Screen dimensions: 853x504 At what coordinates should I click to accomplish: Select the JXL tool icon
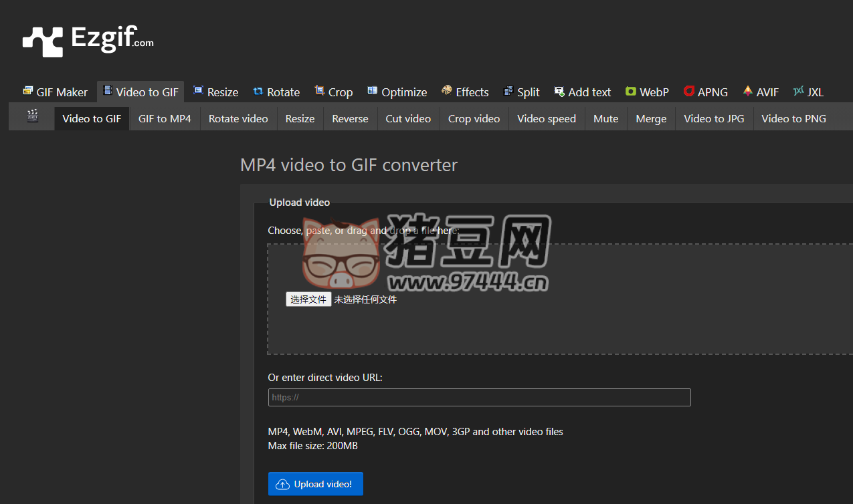click(799, 91)
